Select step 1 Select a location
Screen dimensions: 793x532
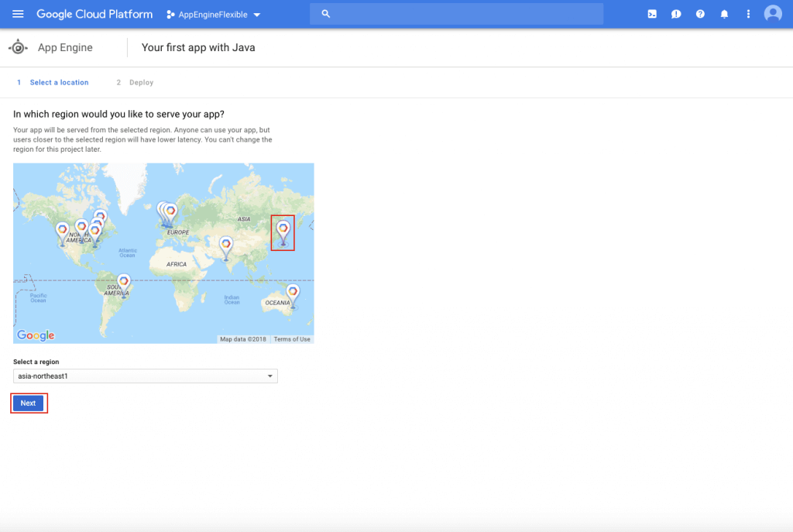59,82
